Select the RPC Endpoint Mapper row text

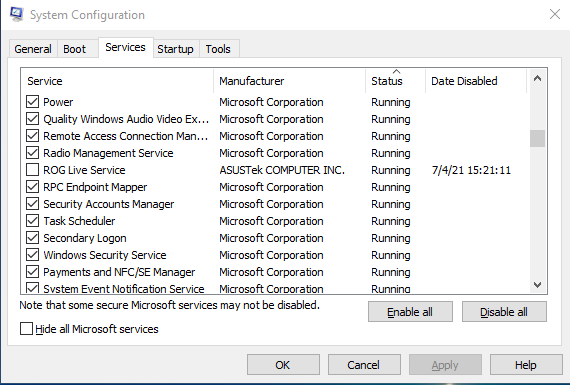95,187
